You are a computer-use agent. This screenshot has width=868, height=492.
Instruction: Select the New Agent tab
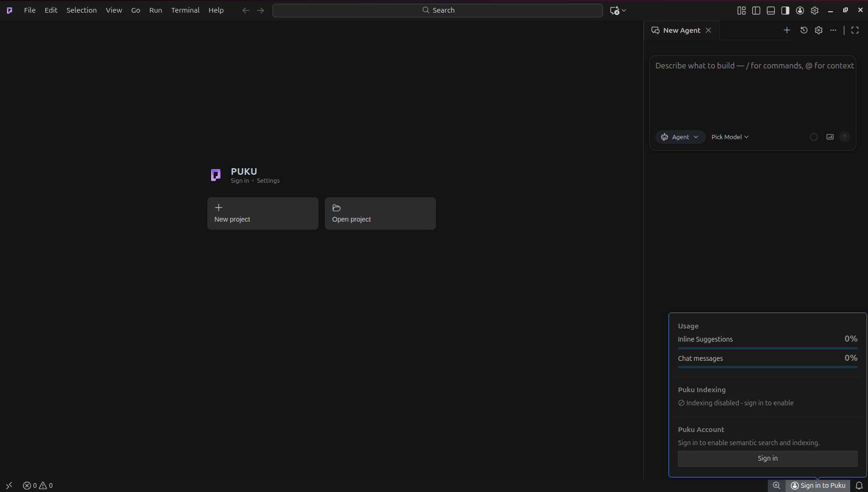pyautogui.click(x=682, y=30)
